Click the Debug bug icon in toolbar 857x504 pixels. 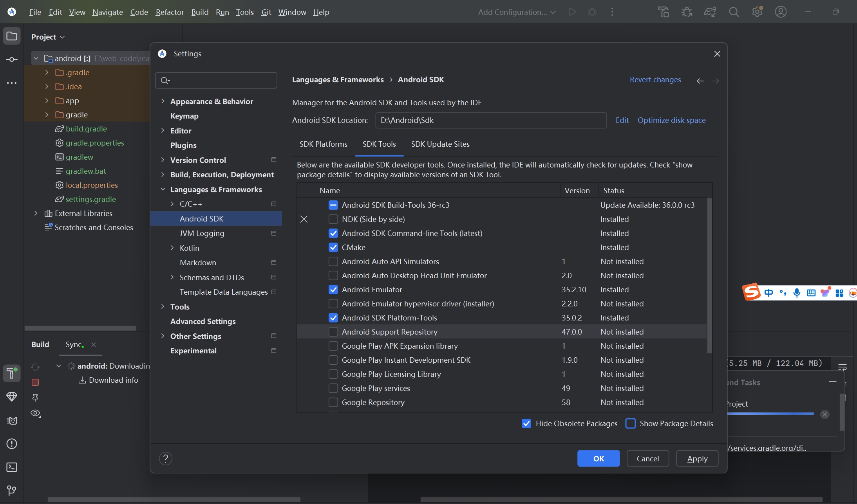point(592,12)
